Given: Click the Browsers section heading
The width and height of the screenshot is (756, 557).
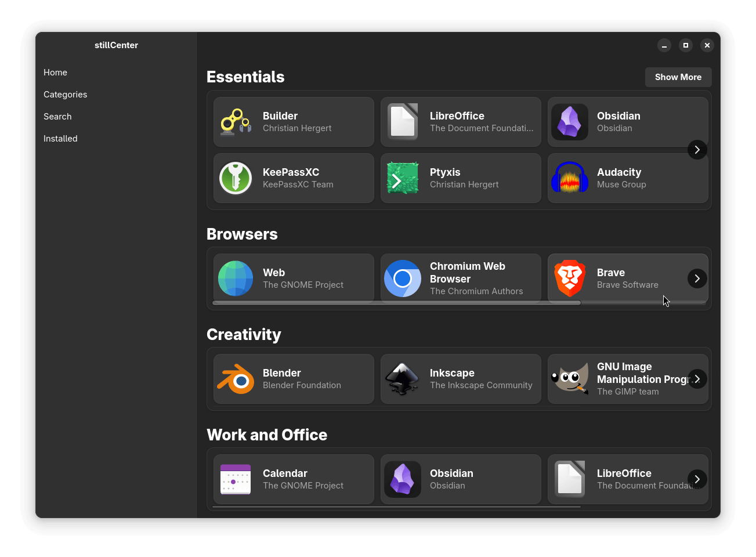Looking at the screenshot, I should click(242, 234).
